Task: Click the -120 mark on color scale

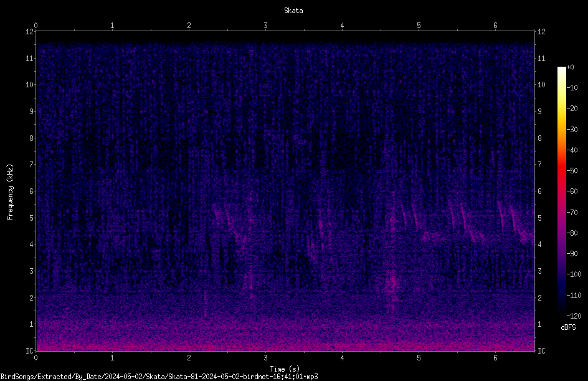Action: pos(574,316)
